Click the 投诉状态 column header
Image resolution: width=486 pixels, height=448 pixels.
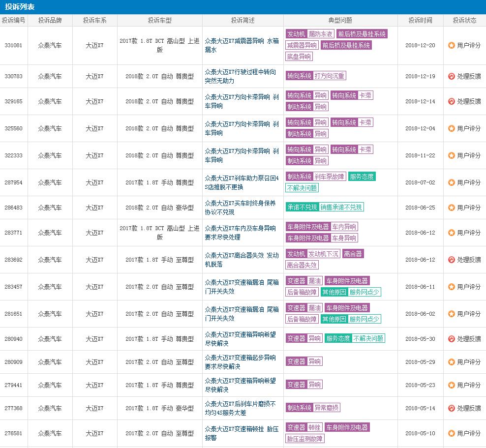coord(465,21)
